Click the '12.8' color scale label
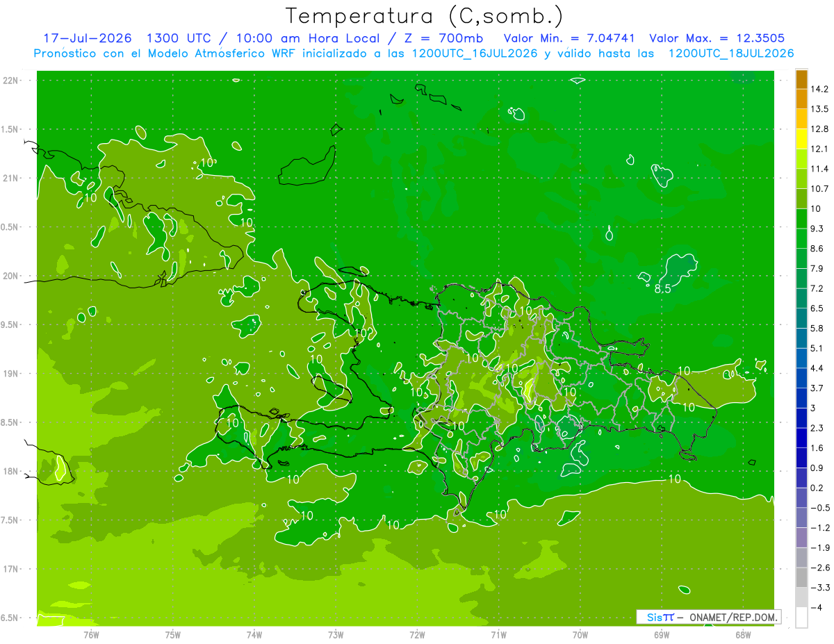 tap(819, 129)
